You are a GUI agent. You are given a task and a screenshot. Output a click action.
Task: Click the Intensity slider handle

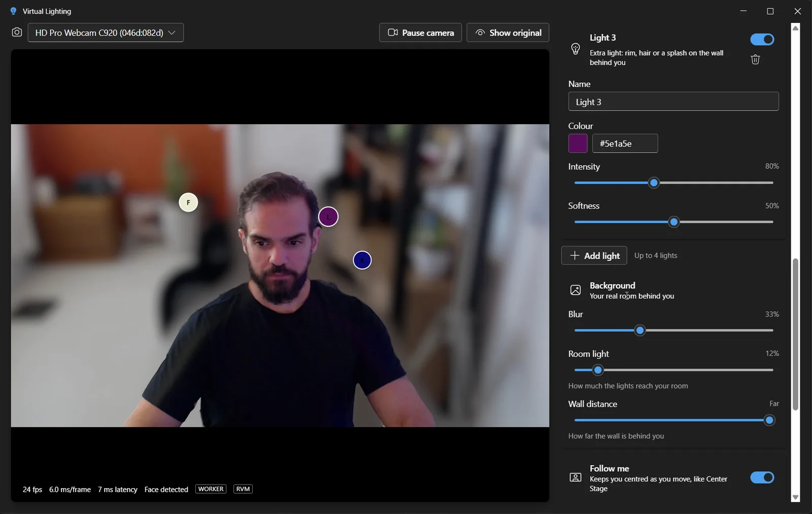654,183
